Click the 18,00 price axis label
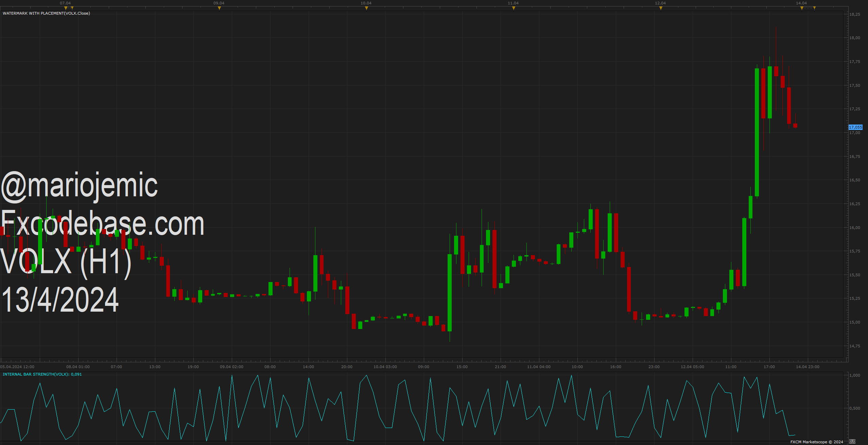Image resolution: width=868 pixels, height=445 pixels. (x=855, y=38)
